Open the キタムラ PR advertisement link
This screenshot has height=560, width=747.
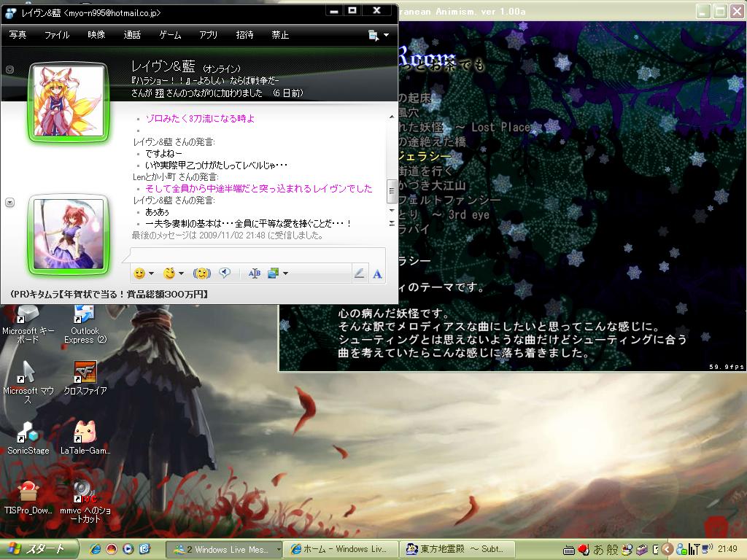[109, 295]
